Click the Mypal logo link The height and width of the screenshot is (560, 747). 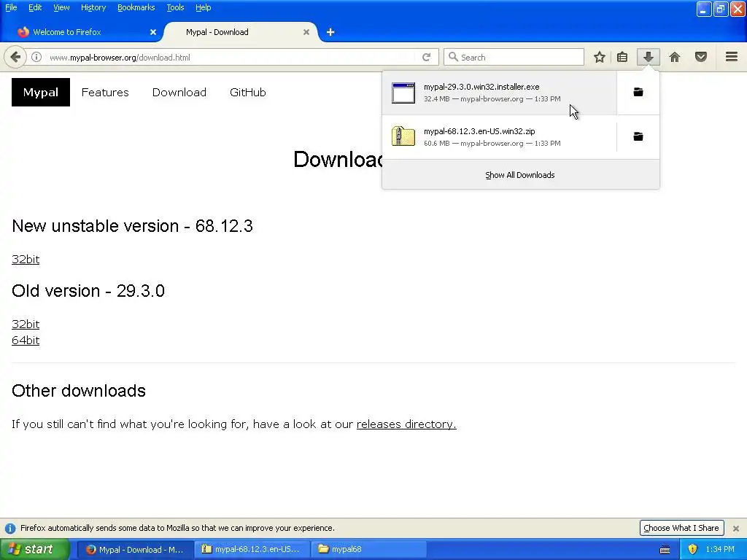(41, 93)
